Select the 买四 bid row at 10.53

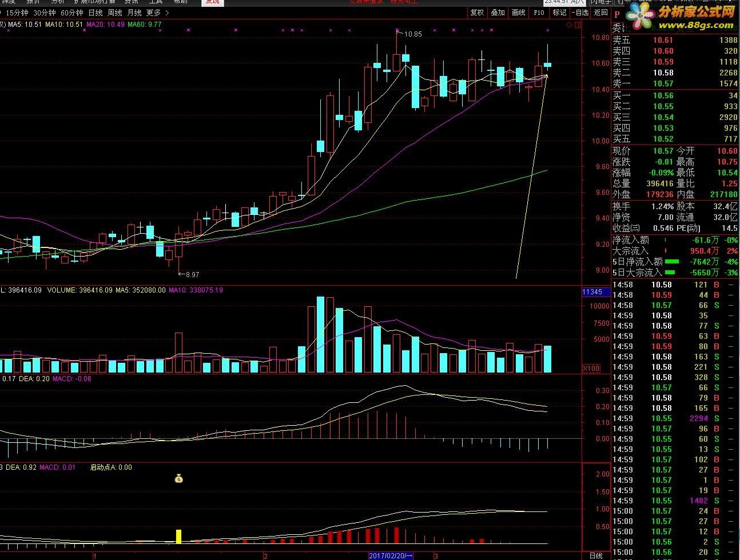tap(675, 128)
